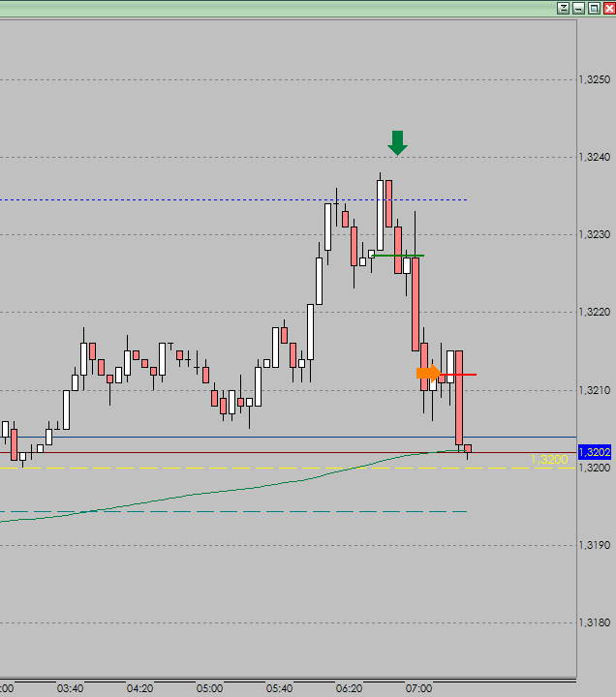Viewport: 616px width, 697px height.
Task: Click the 1,3250 price axis label
Action: (595, 79)
